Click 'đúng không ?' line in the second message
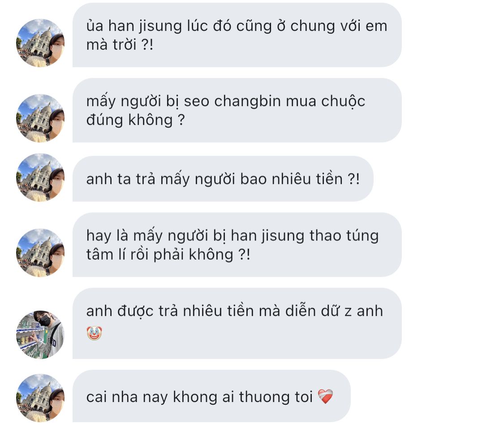This screenshot has height=428, width=504. [135, 120]
